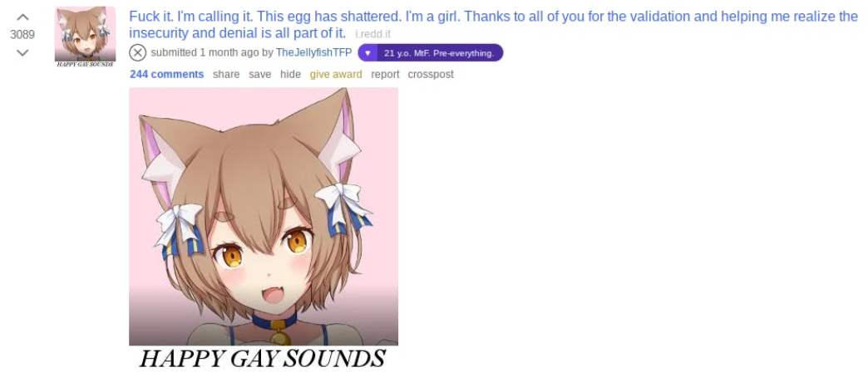Downvote the post with the down arrow
The width and height of the screenshot is (868, 377).
(22, 52)
